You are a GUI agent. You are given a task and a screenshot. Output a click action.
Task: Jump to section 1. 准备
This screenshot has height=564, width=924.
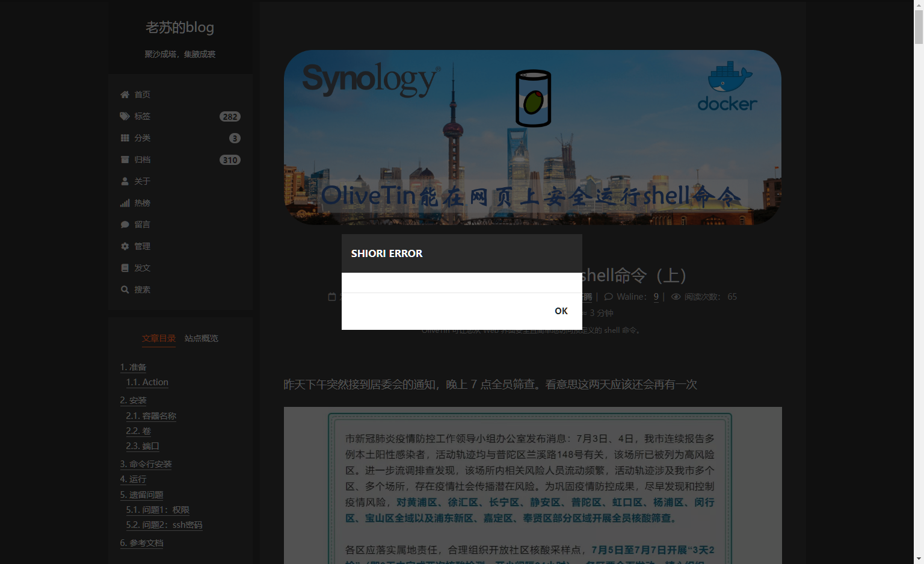[133, 367]
